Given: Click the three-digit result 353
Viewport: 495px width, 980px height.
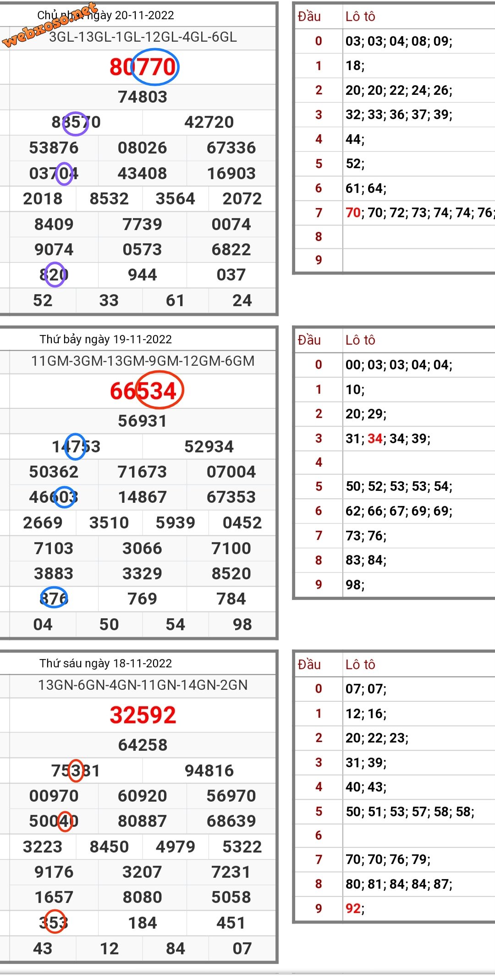Looking at the screenshot, I should coord(54,923).
